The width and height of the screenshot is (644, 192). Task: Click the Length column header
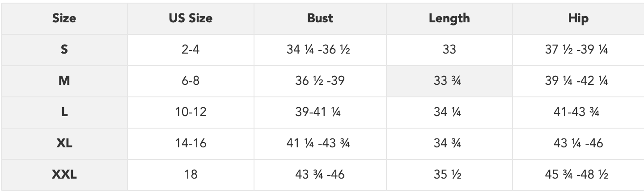coord(449,18)
